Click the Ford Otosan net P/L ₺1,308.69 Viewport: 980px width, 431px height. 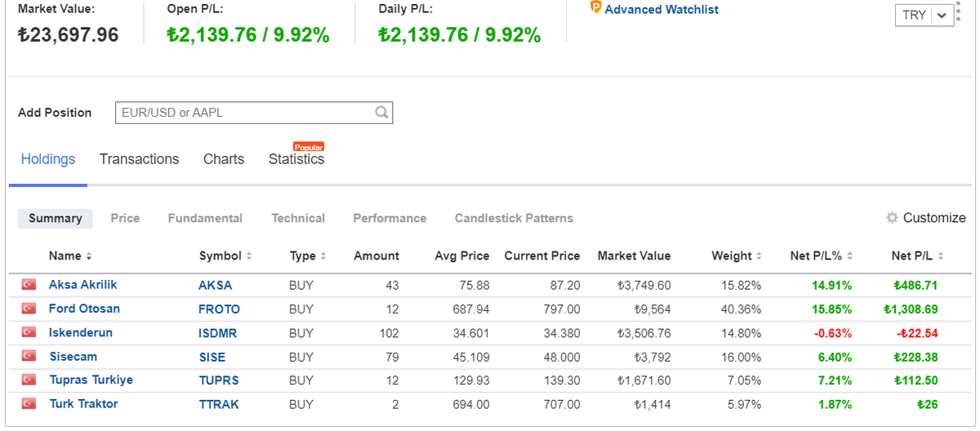click(911, 309)
